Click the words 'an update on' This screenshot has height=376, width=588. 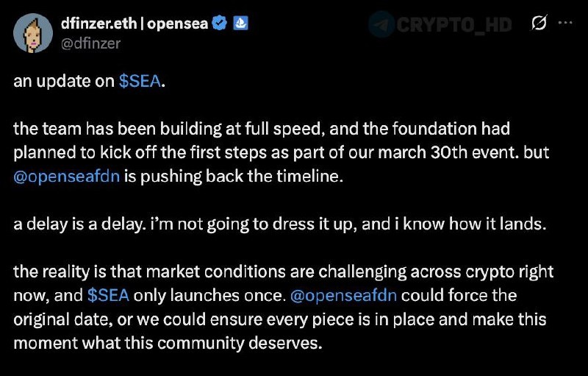tap(64, 81)
